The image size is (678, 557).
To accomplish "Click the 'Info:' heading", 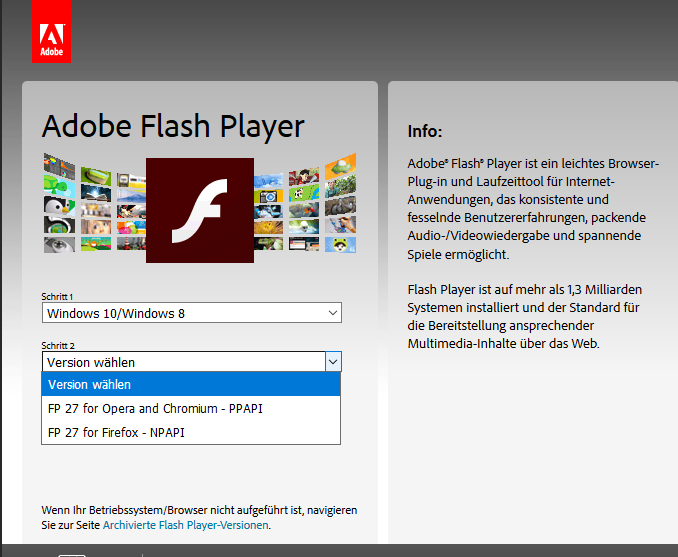I will coord(425,131).
